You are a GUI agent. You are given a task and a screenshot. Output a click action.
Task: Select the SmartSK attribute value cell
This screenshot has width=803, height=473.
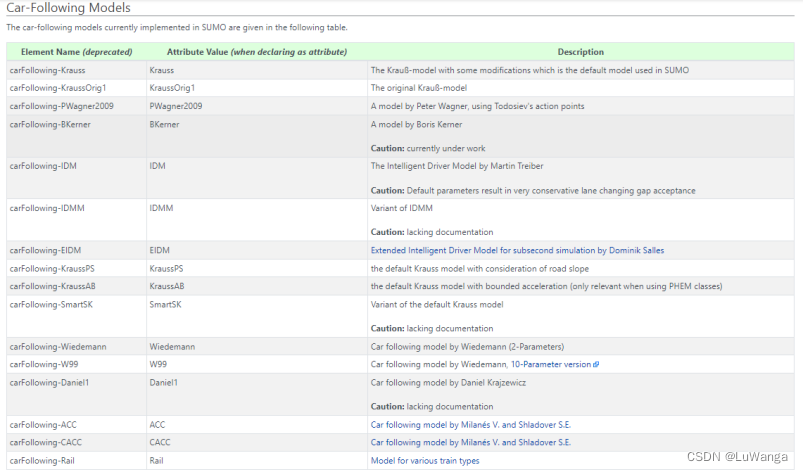click(x=165, y=304)
